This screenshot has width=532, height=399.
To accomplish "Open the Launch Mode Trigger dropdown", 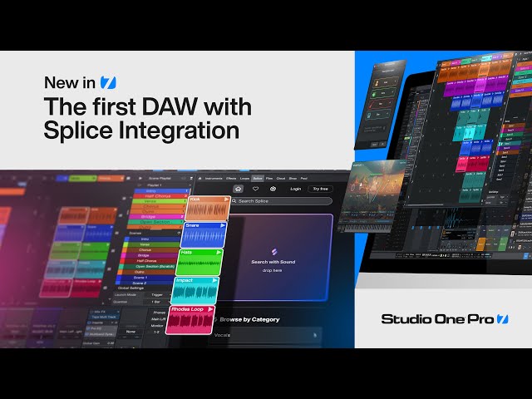I will tap(157, 295).
